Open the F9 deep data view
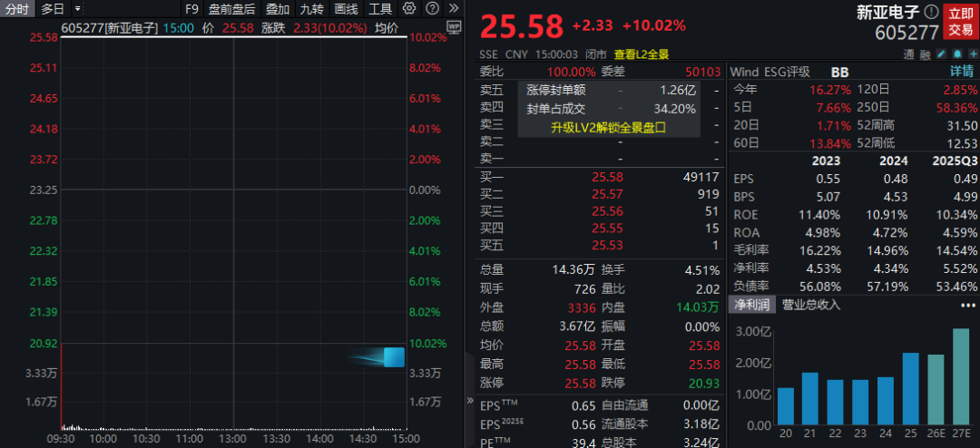 point(191,9)
